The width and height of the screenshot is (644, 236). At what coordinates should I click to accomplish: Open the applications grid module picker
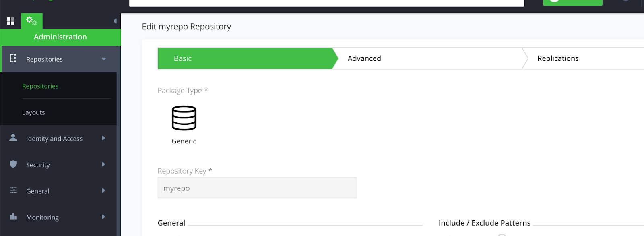[x=11, y=21]
